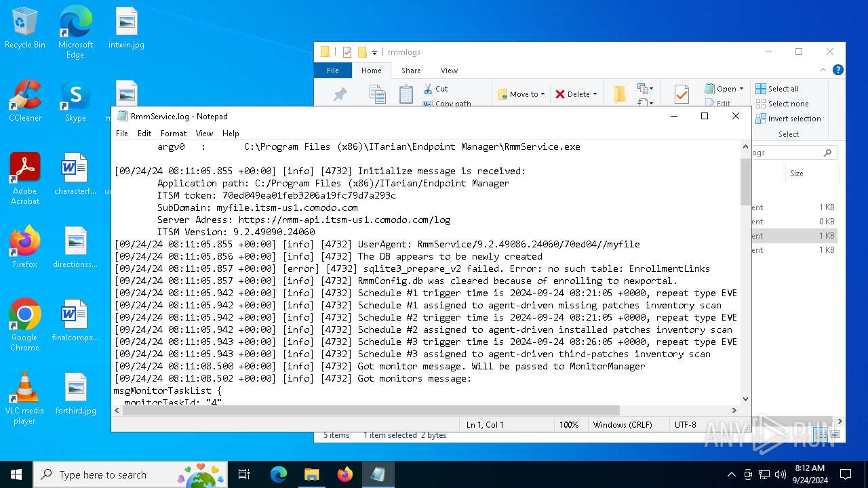Select the intwin.jpg desktop file

(126, 28)
